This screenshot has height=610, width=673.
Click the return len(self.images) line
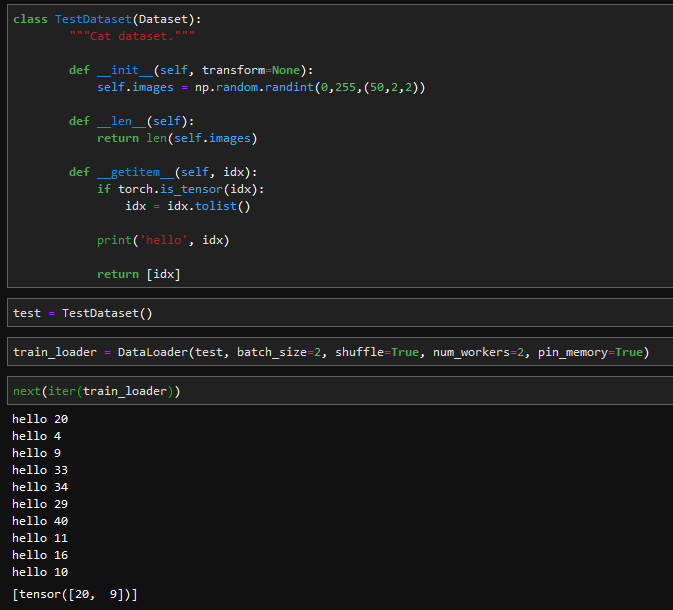point(177,138)
